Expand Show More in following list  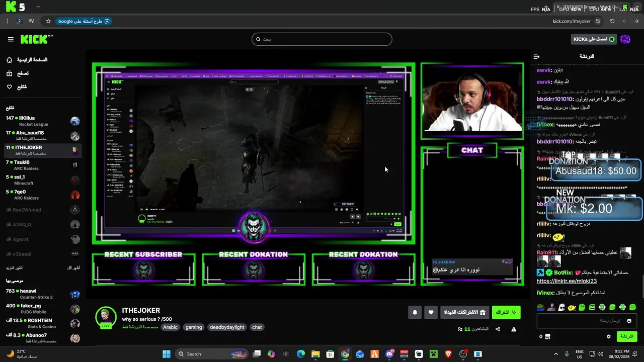pyautogui.click(x=14, y=268)
